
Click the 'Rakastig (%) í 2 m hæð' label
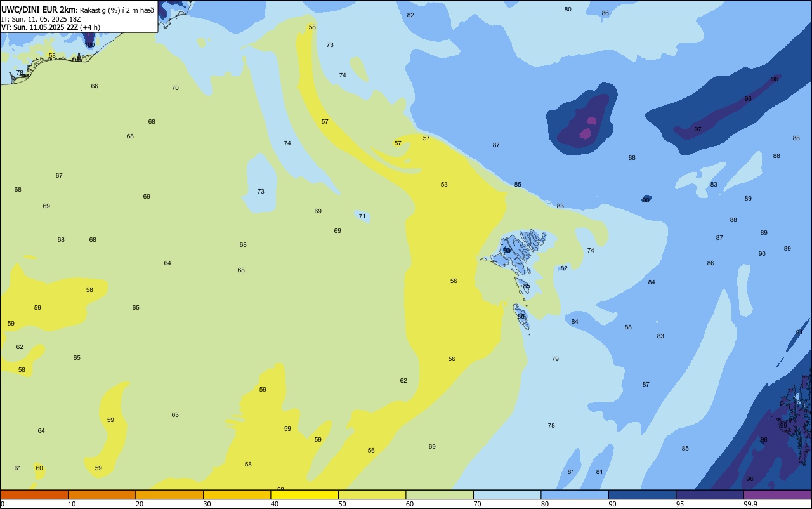tap(117, 10)
